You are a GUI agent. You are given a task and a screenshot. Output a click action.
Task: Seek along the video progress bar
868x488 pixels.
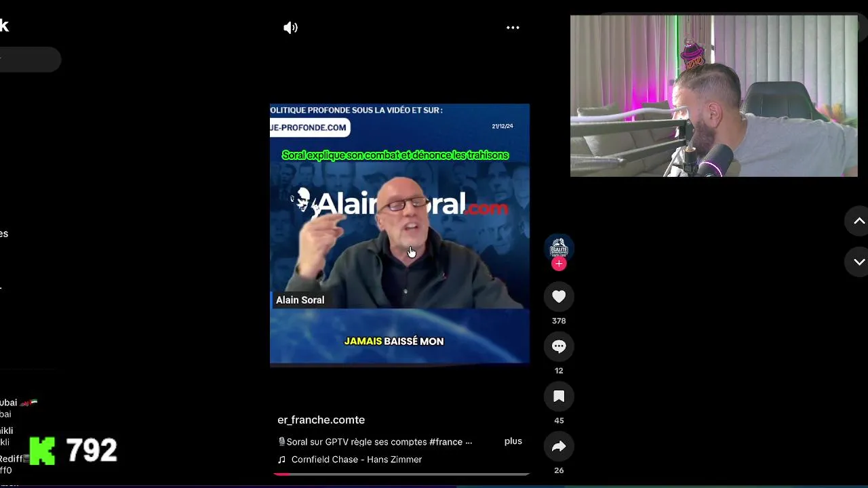(401, 474)
